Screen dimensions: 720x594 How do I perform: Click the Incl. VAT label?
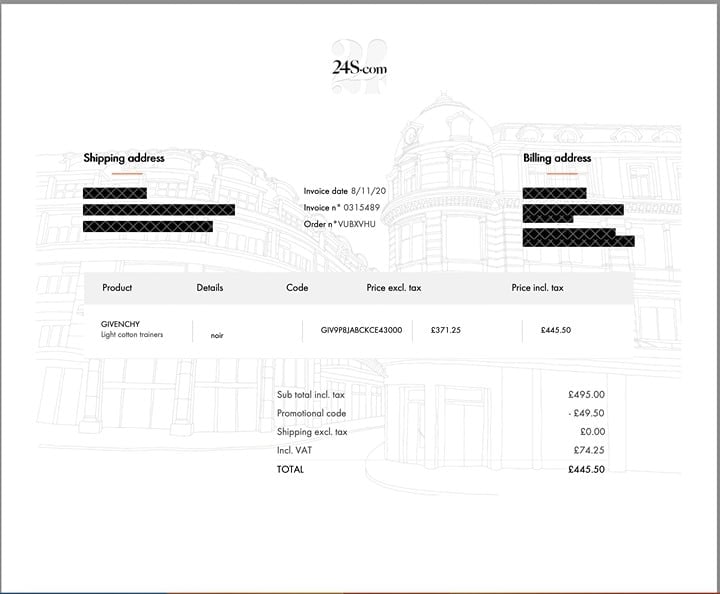coord(294,450)
